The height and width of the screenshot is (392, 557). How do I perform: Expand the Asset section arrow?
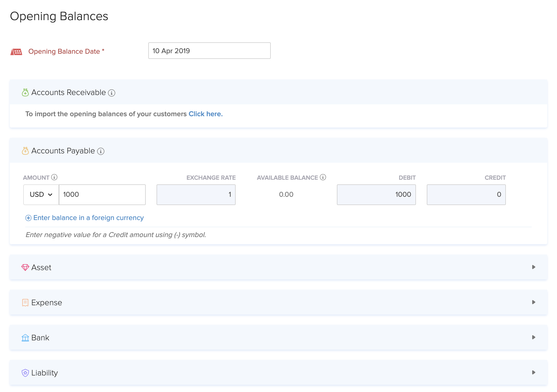pyautogui.click(x=533, y=267)
